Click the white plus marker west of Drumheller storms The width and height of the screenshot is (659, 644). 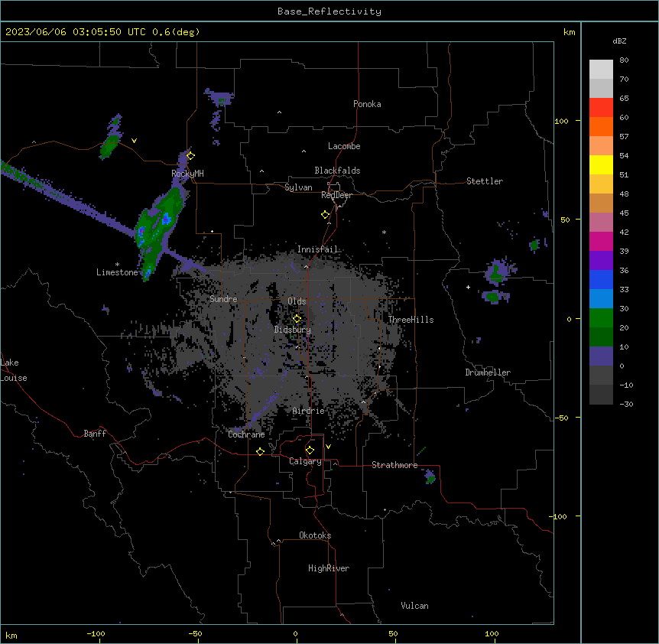pos(468,287)
